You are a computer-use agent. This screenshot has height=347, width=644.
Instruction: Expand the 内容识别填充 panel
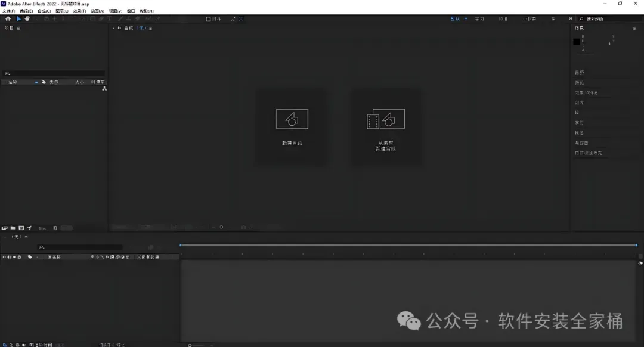pyautogui.click(x=588, y=153)
